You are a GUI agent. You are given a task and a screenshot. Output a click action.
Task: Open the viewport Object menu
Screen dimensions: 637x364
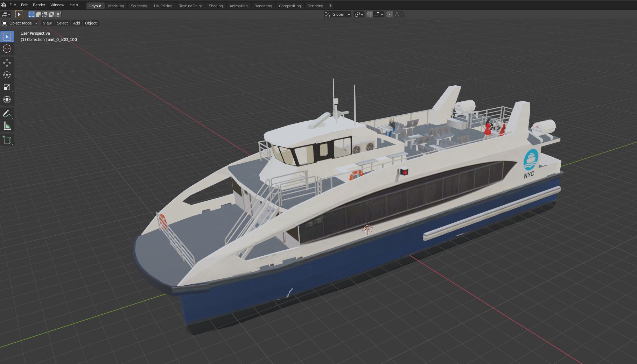coord(91,23)
